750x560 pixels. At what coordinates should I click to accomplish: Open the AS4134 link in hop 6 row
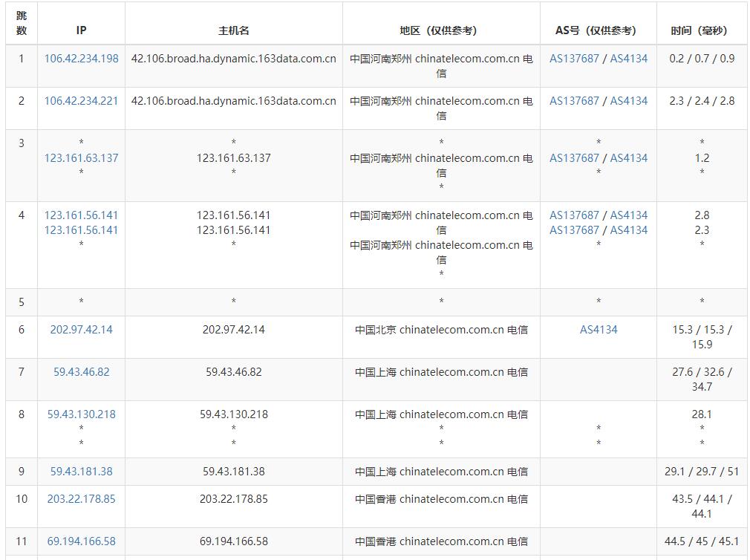click(599, 330)
